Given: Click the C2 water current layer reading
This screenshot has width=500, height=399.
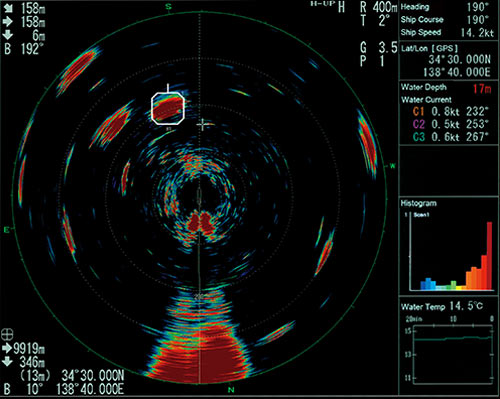Looking at the screenshot, I should click(x=451, y=124).
